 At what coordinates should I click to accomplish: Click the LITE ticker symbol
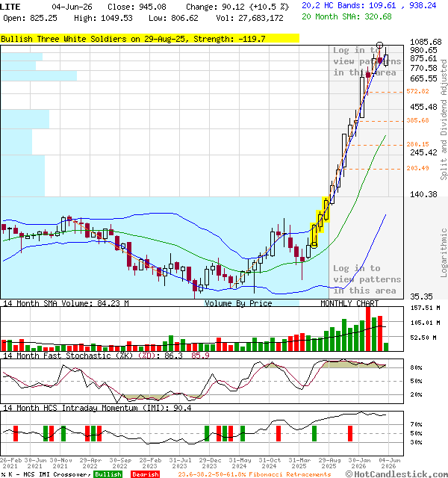10,7
